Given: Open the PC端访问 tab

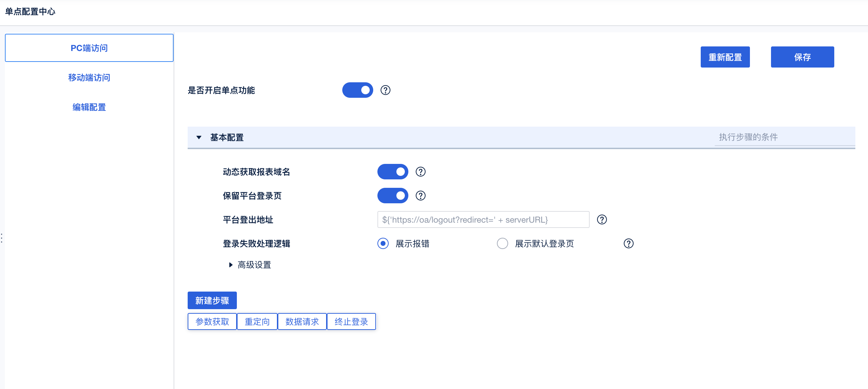Looking at the screenshot, I should click(89, 48).
